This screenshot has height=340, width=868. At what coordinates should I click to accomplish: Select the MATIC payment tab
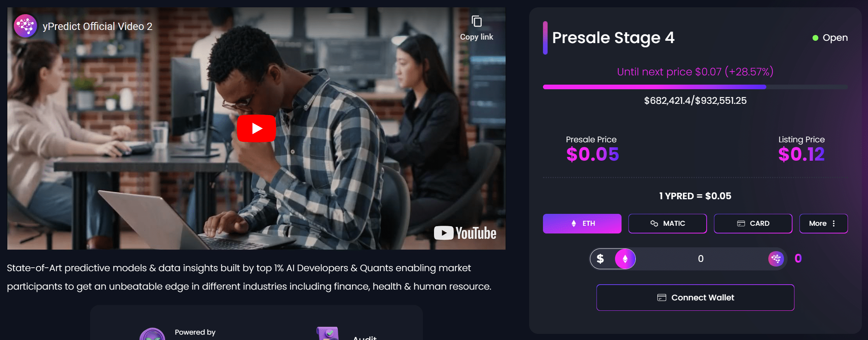click(x=667, y=223)
